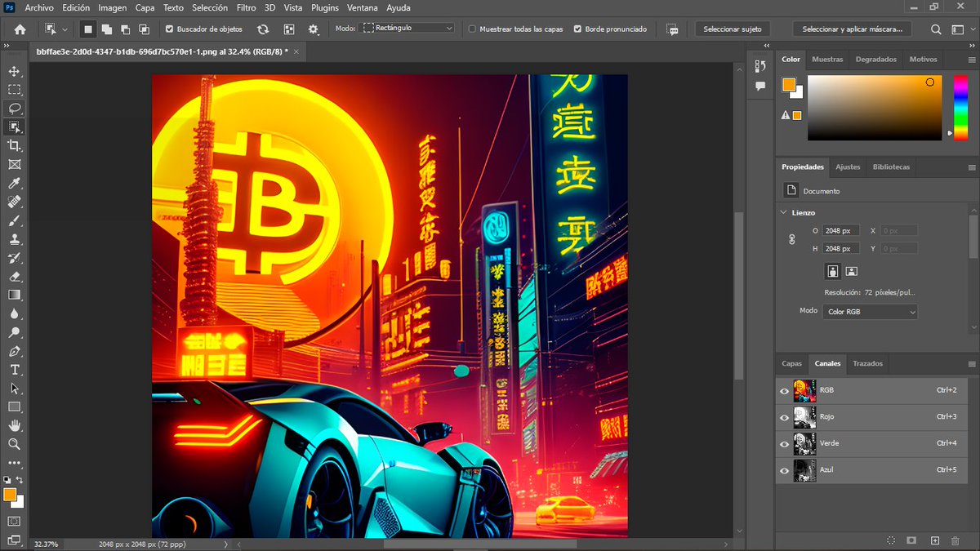Select the Pen tool
Viewport: 980px width, 551px height.
pyautogui.click(x=15, y=351)
